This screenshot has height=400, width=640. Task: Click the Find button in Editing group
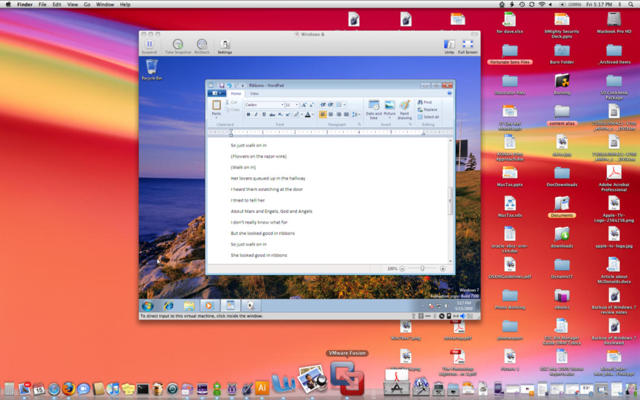point(426,102)
